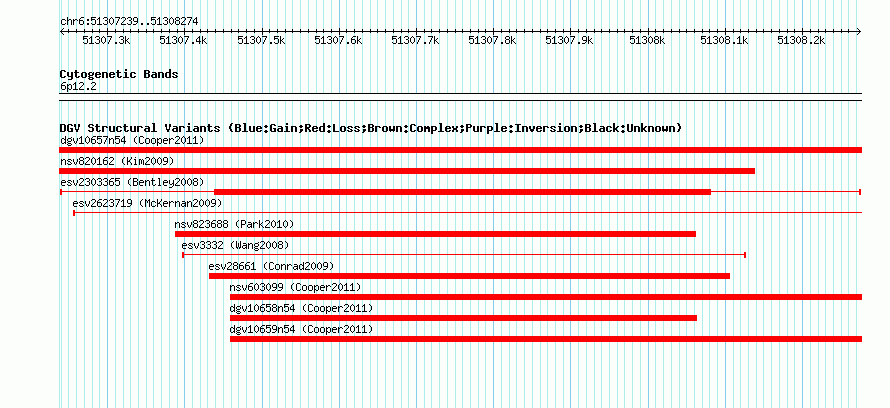
Task: Select the esv3332 (Wang2008) variant label
Action: coord(236,245)
